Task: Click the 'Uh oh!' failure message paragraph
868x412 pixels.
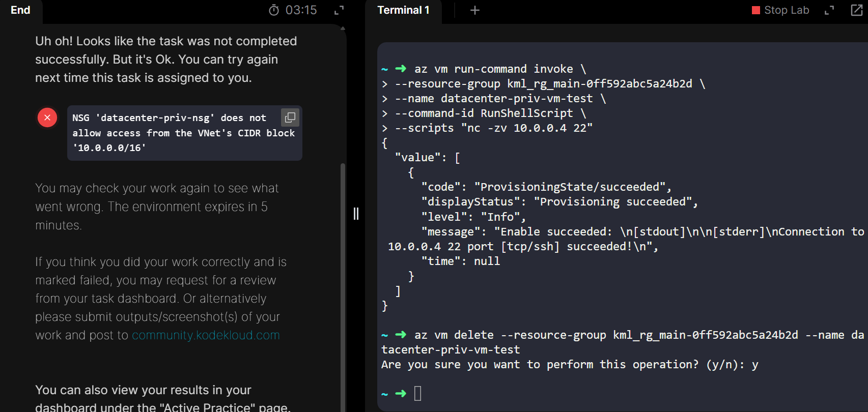Action: [x=166, y=60]
